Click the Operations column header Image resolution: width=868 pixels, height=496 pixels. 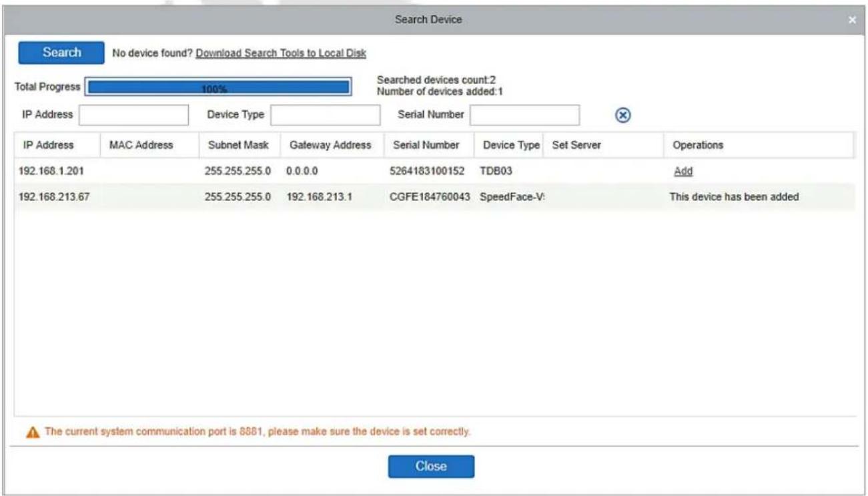pos(698,145)
